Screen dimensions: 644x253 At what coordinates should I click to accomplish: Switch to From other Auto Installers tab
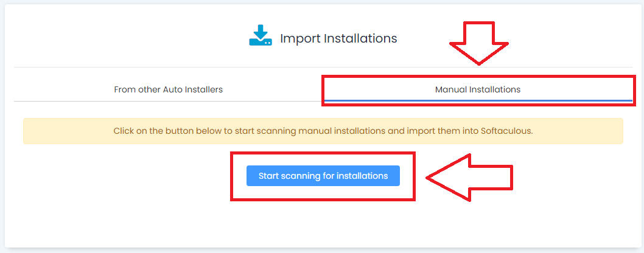pos(169,89)
